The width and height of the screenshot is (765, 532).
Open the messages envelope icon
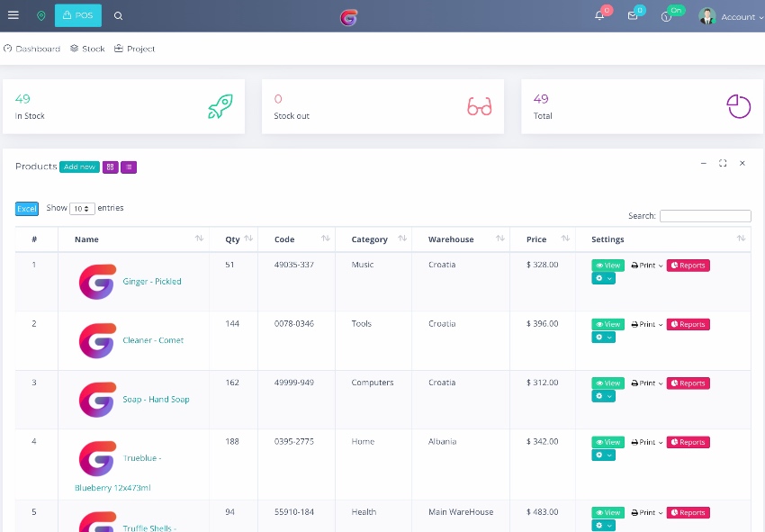pyautogui.click(x=633, y=15)
